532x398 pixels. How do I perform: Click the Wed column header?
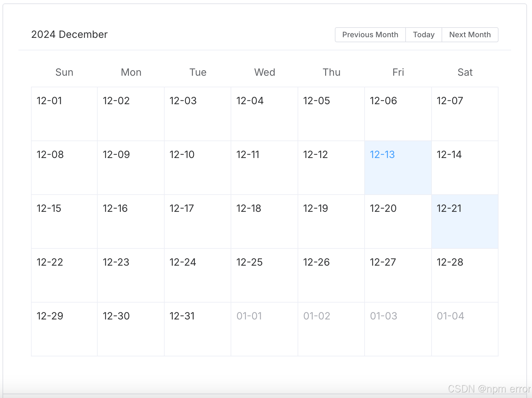[x=264, y=72]
